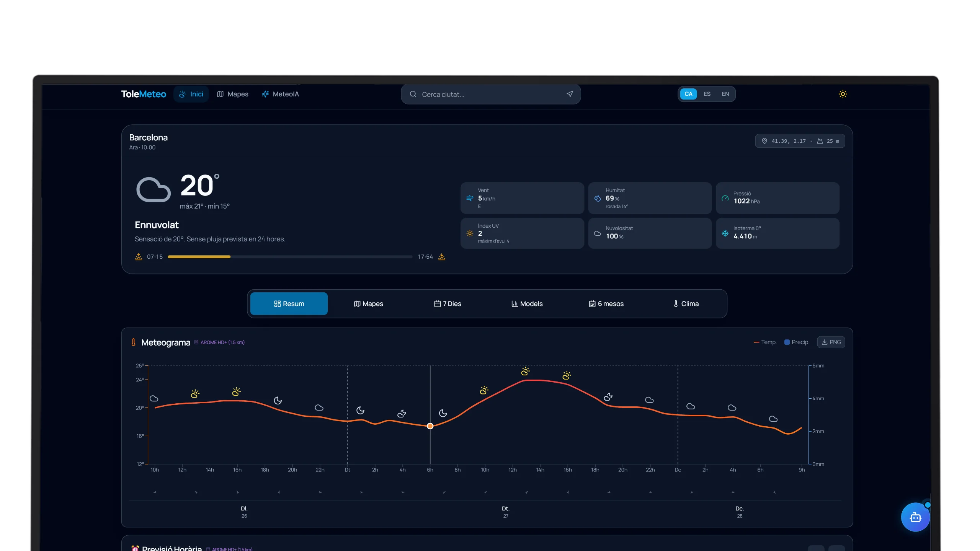
Task: Toggle the Temp. legend series
Action: tap(765, 342)
